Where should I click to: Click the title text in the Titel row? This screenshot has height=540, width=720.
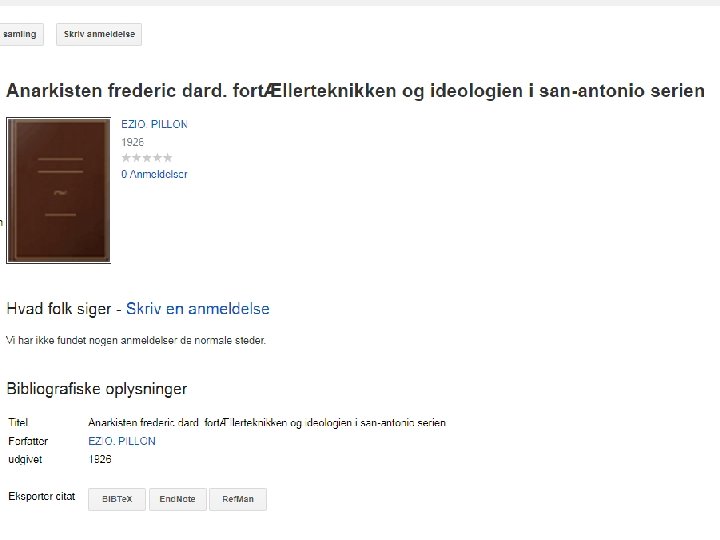click(x=267, y=423)
